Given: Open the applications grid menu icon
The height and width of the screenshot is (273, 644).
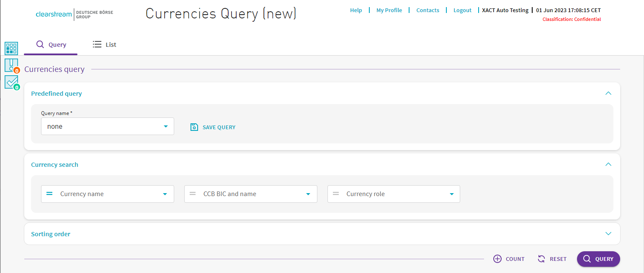Looking at the screenshot, I should click(11, 48).
